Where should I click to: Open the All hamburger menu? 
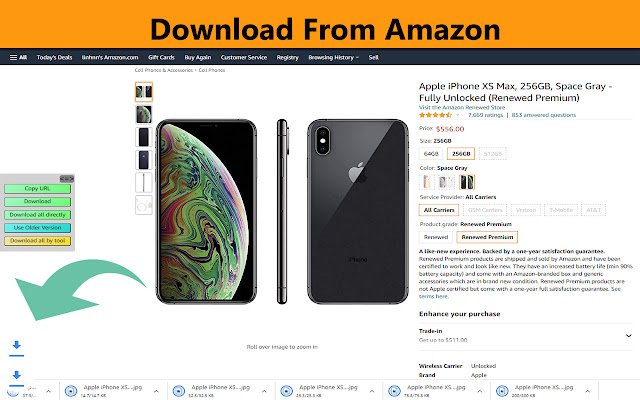coord(18,58)
